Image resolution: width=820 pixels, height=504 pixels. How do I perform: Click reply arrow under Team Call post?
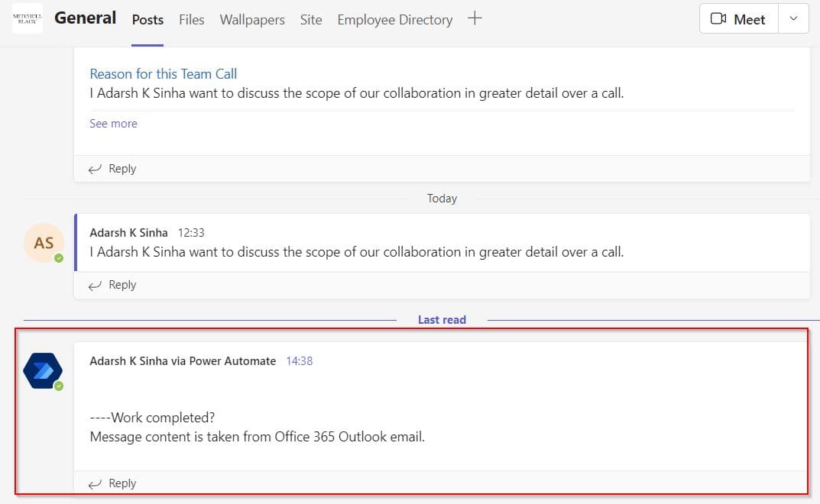pyautogui.click(x=95, y=169)
